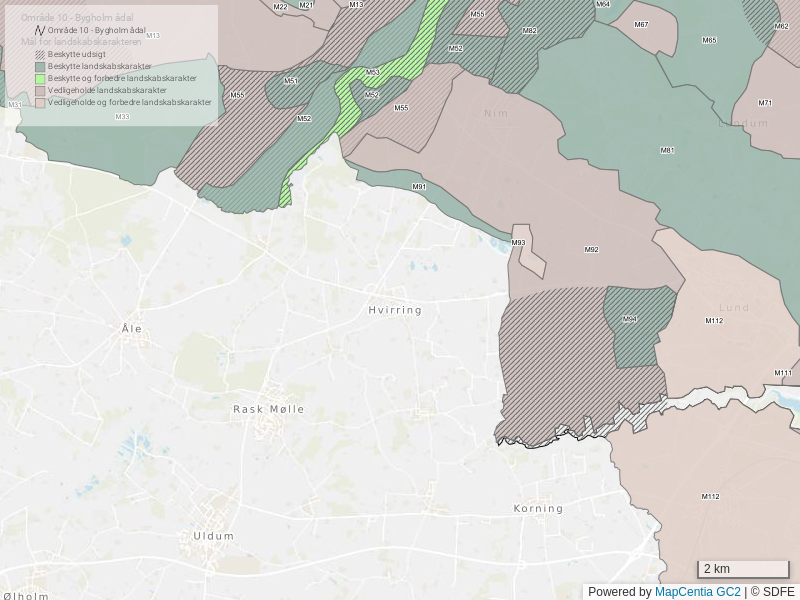800x600 pixels.
Task: Select the M92 map region label
Action: [x=591, y=249]
